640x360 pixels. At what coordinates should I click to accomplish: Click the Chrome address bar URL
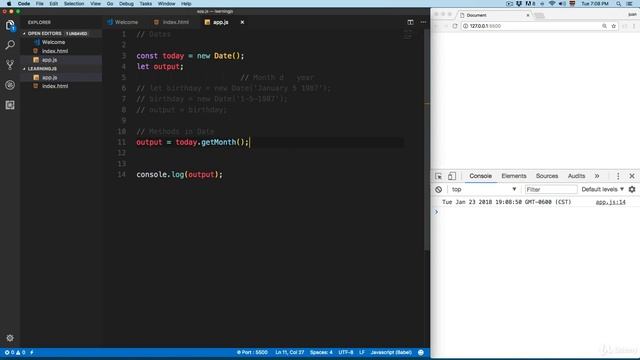[x=485, y=26]
